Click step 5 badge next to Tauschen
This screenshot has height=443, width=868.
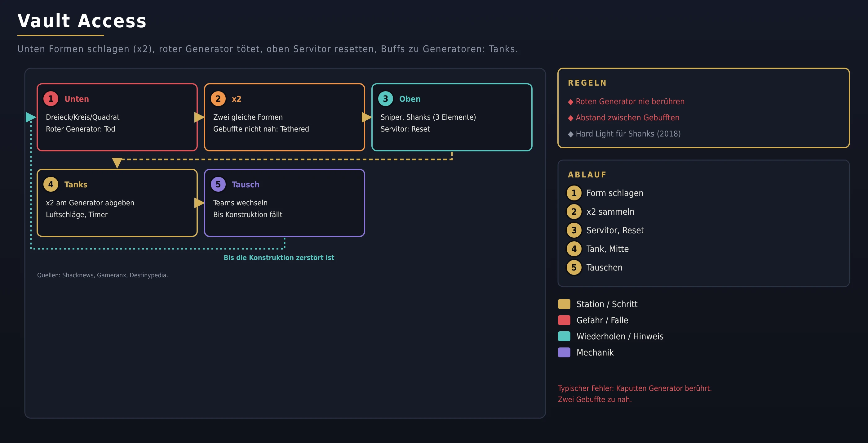[574, 267]
